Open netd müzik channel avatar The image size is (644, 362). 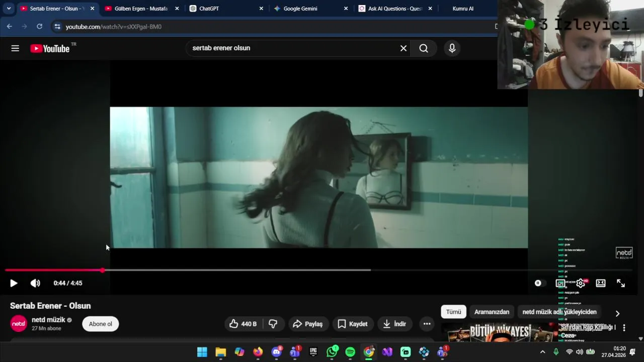(19, 324)
